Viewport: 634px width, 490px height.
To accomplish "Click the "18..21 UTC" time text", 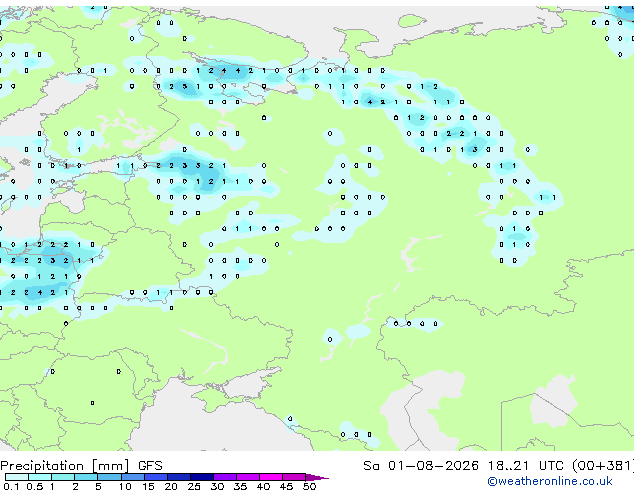I will [525, 466].
